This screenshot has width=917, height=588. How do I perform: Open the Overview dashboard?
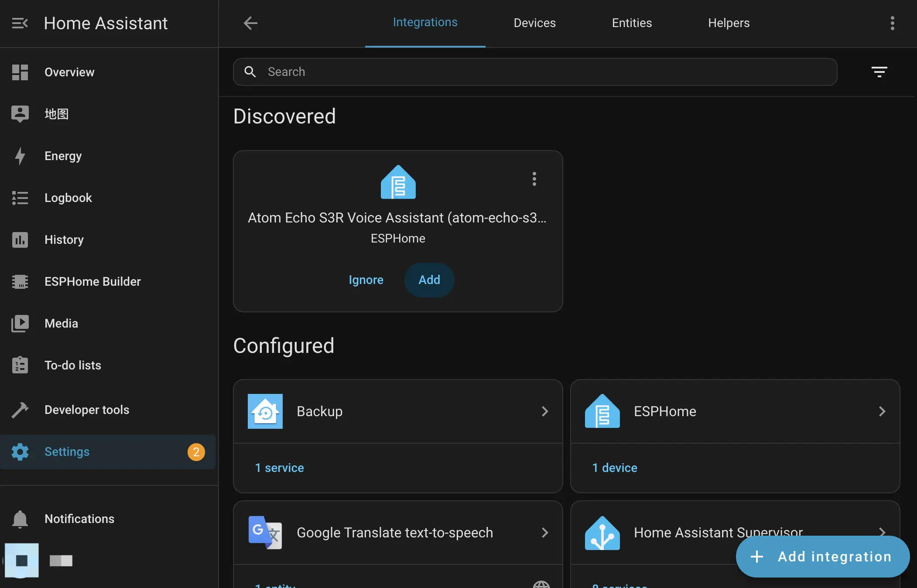[x=69, y=72]
